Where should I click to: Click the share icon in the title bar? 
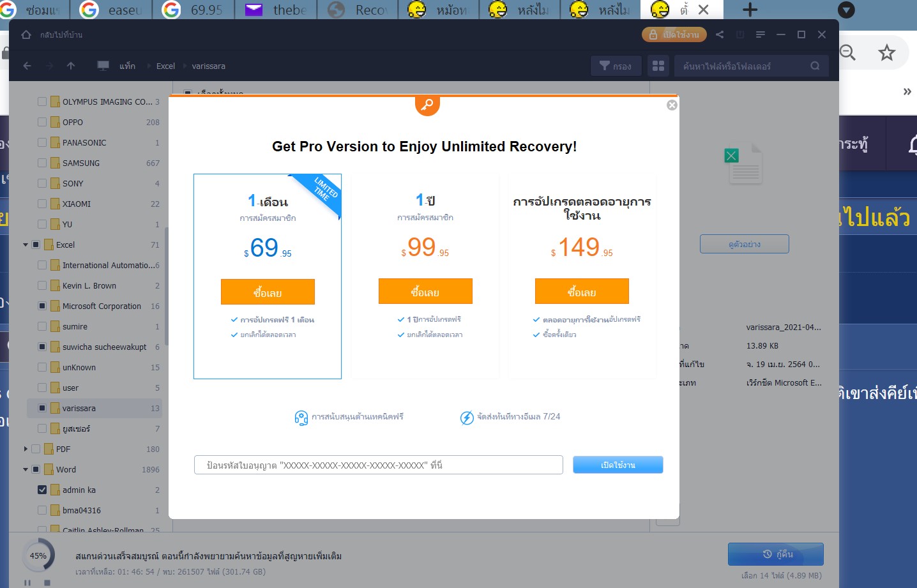pos(720,34)
